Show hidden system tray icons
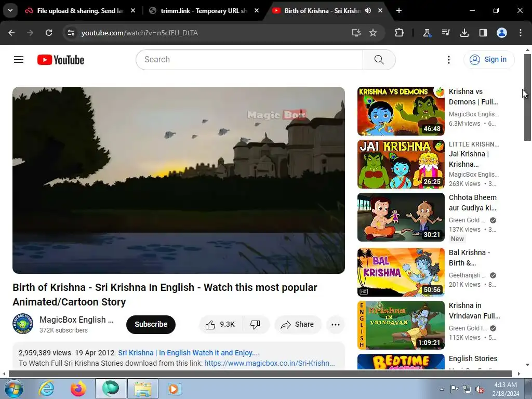The width and height of the screenshot is (532, 399). point(442,389)
